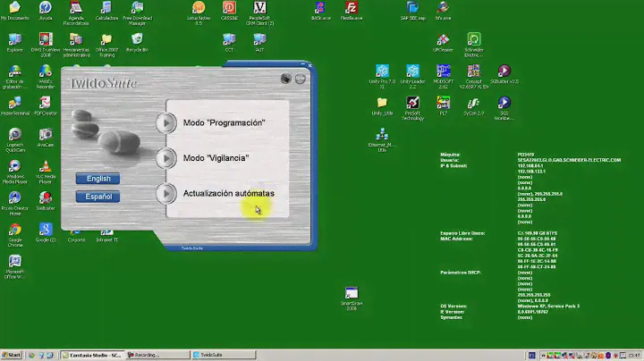Open the PDFCreator desktop icon

pos(45,104)
